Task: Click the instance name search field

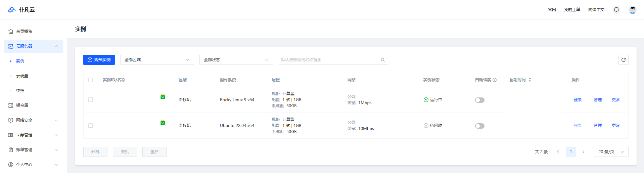Action: click(329, 60)
